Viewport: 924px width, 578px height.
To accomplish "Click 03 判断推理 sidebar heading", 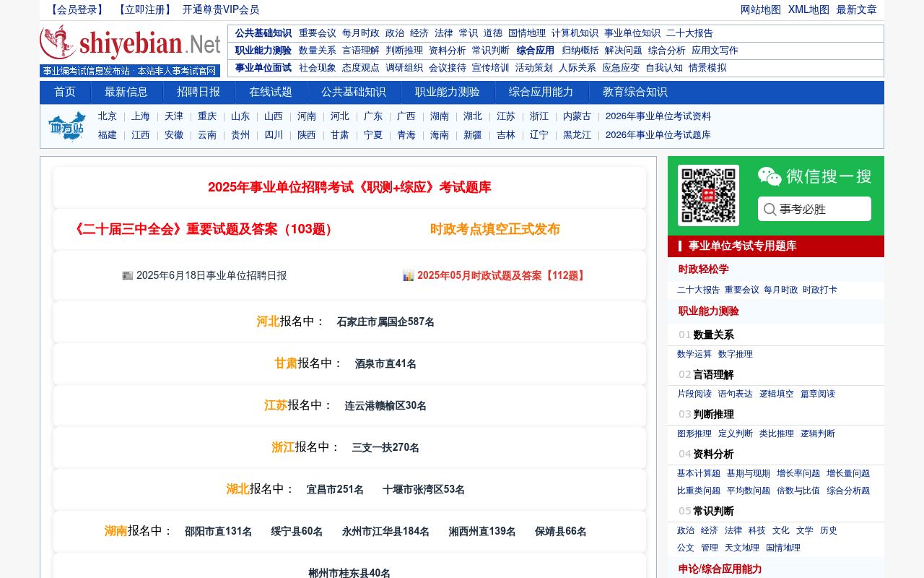I will tap(706, 415).
